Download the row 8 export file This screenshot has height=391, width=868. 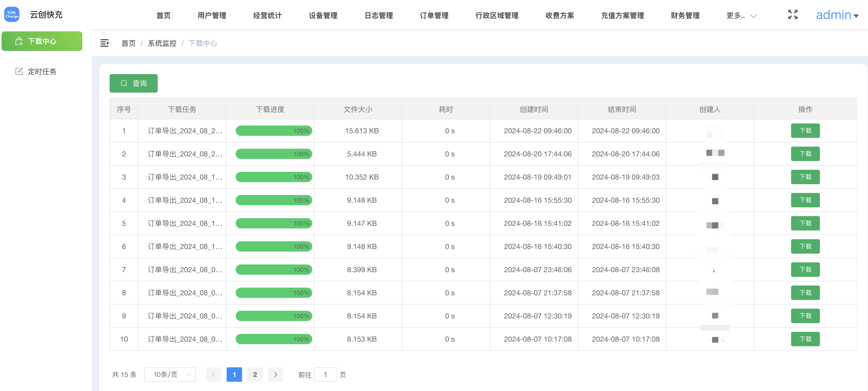pos(805,292)
